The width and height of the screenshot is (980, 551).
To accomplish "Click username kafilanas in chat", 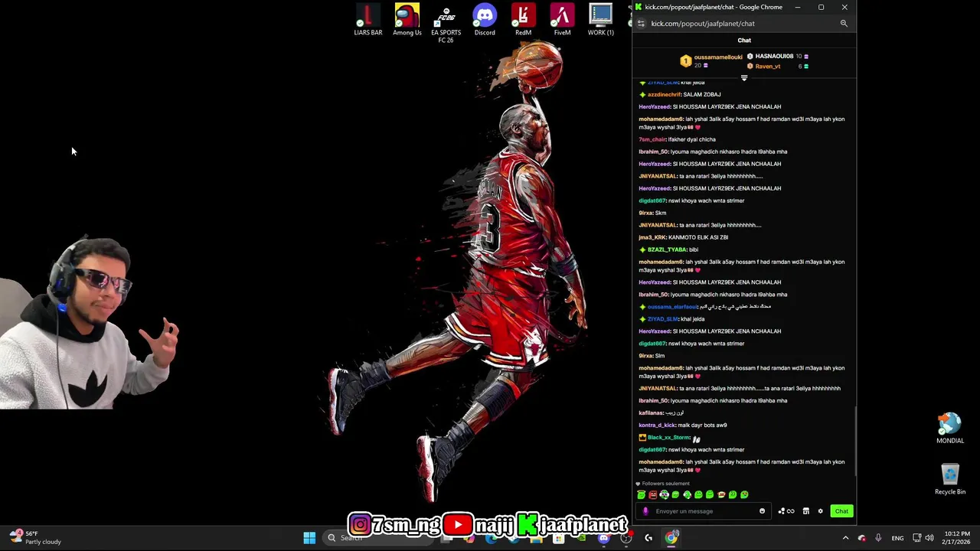I will click(x=651, y=413).
